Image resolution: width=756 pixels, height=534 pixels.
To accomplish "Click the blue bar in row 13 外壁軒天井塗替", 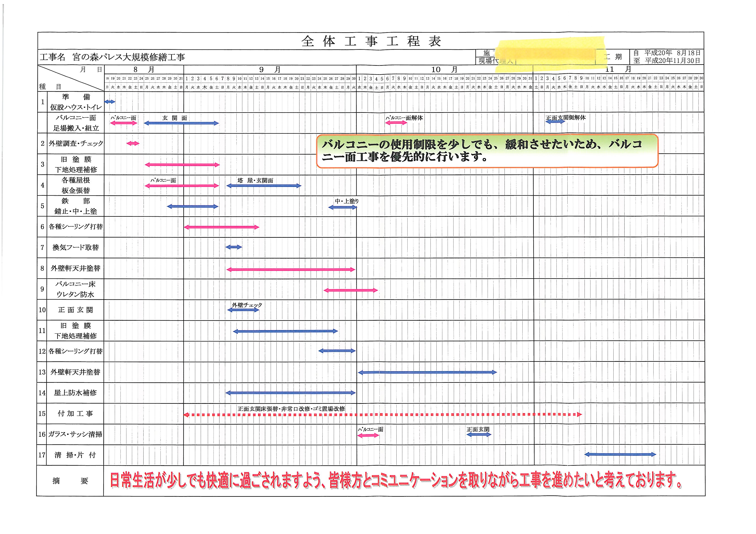I will (x=427, y=373).
